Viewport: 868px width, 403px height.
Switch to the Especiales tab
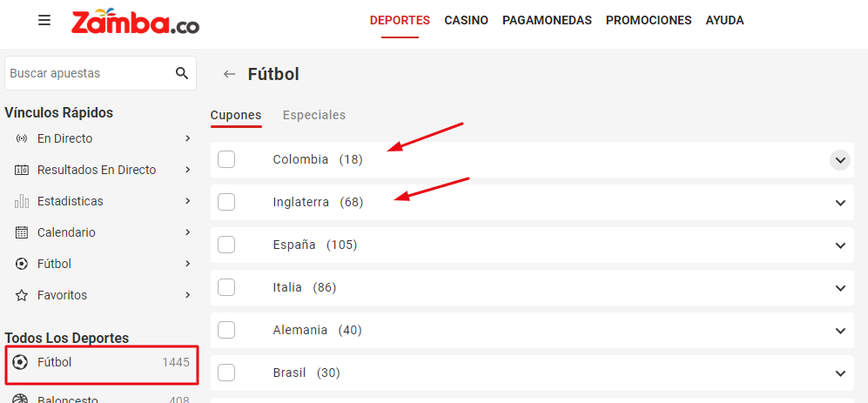314,115
